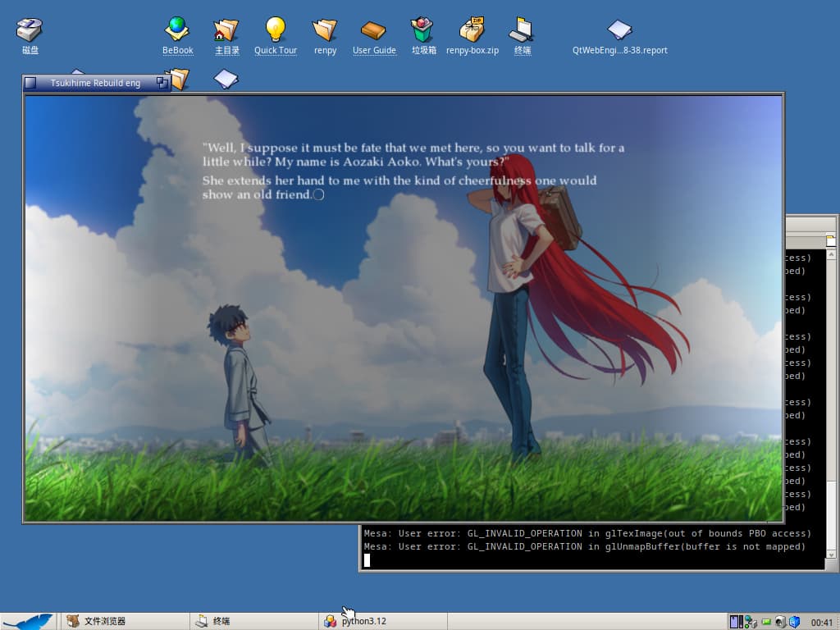
Task: Click the "She extends her hand" narration text
Action: [399, 188]
